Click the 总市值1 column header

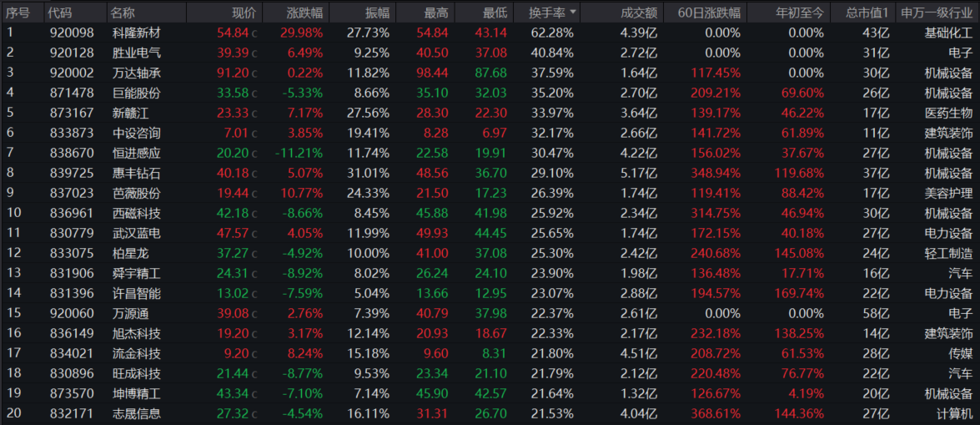[868, 12]
